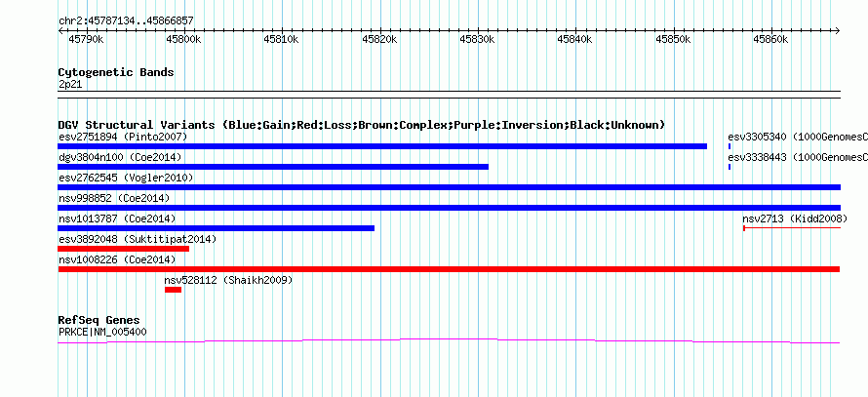Open the esv3892048 (Suktitipat2014) label
The image size is (868, 397).
tap(138, 239)
